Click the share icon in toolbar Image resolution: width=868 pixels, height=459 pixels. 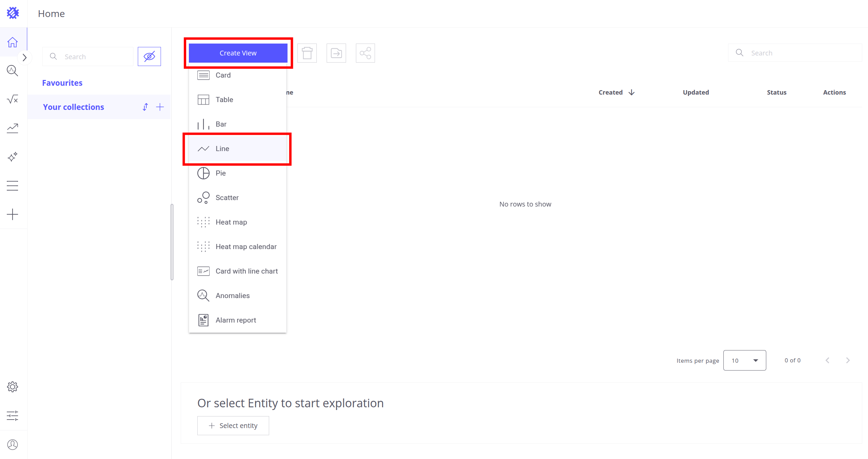coord(365,53)
